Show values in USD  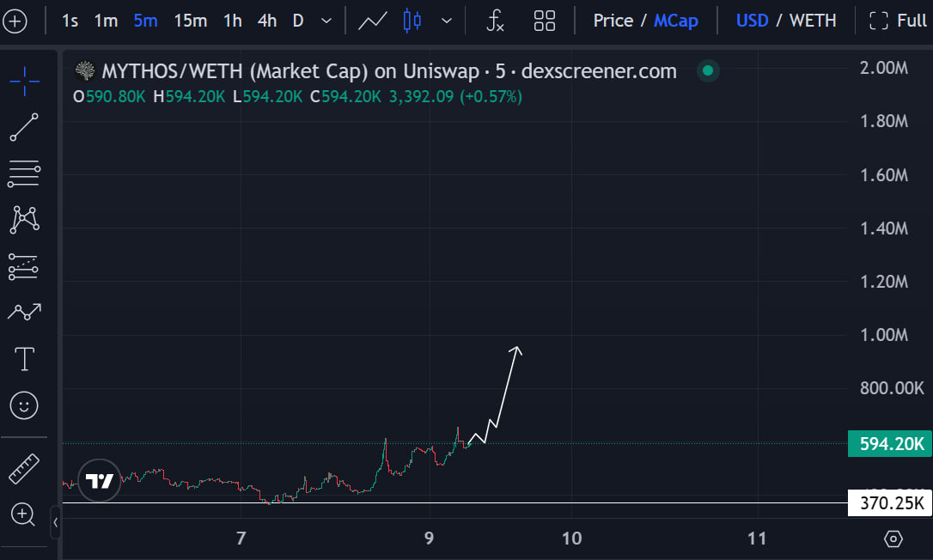tap(752, 21)
